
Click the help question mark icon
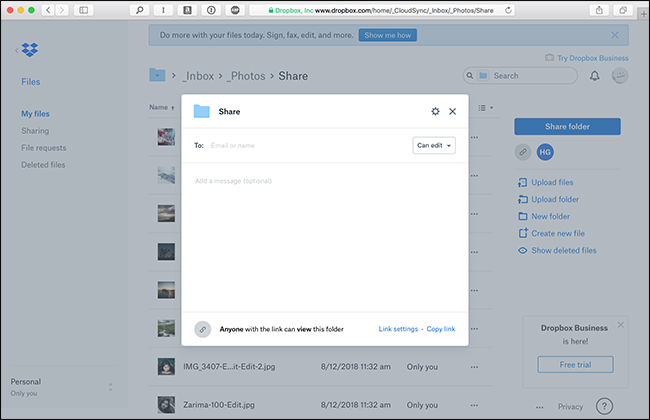pos(604,406)
